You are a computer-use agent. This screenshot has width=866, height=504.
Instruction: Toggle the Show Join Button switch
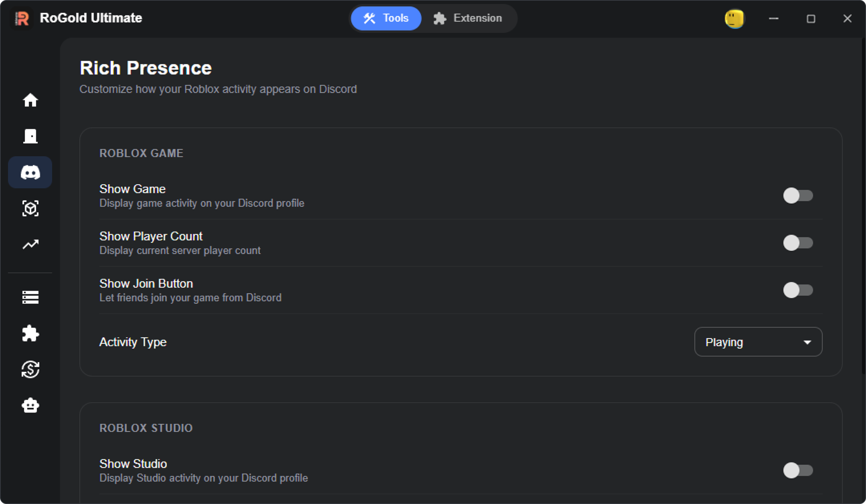[798, 290]
